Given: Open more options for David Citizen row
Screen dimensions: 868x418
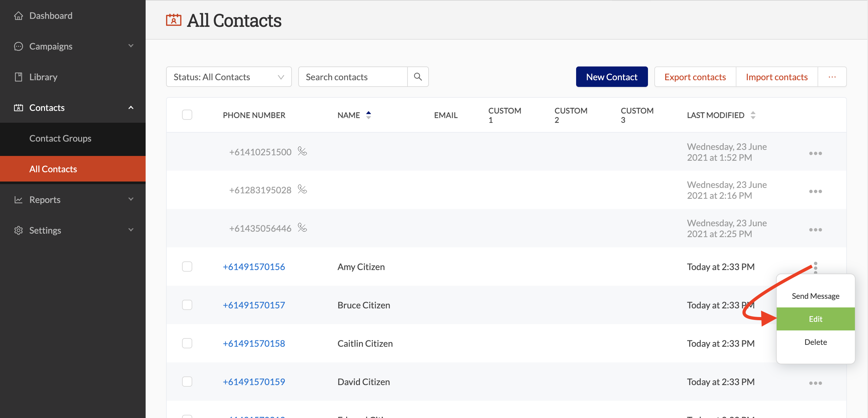Looking at the screenshot, I should [x=815, y=383].
